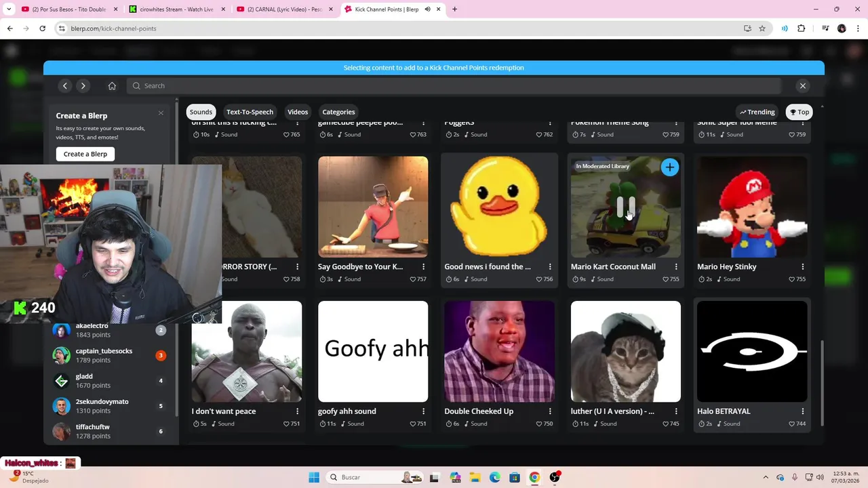Open 2sekundovymato leaderboard entry
The width and height of the screenshot is (868, 488).
coord(111,406)
